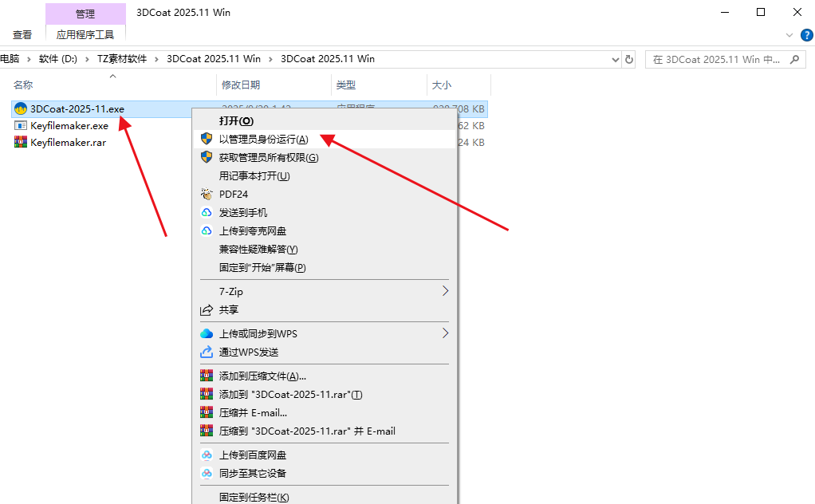
Task: Click the PDF24 sheep icon
Action: coord(207,194)
